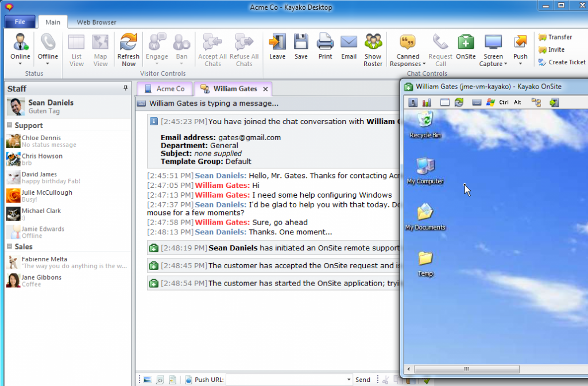Click the Canned Responses icon

[x=408, y=43]
